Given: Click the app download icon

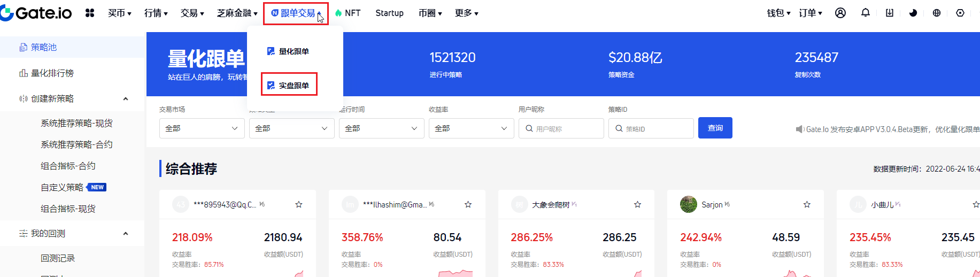Looking at the screenshot, I should [890, 13].
